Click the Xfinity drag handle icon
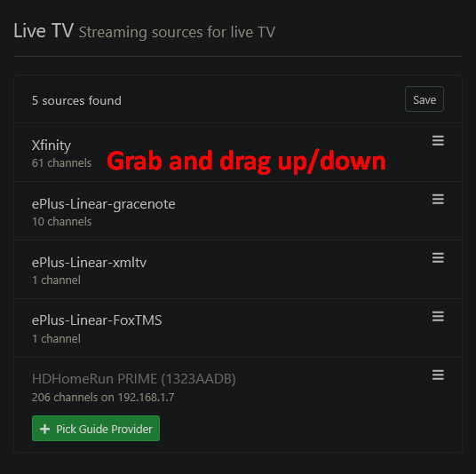The width and height of the screenshot is (476, 474). pos(438,140)
